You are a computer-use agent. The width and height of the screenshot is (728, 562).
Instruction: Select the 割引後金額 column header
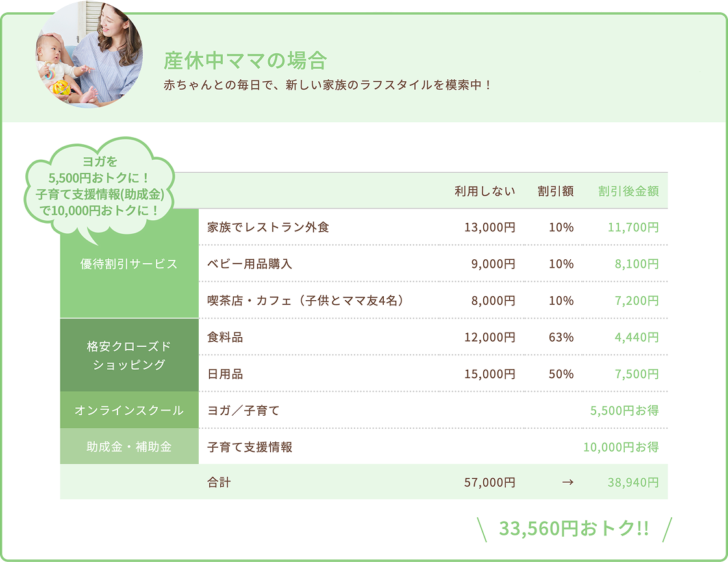click(x=629, y=190)
